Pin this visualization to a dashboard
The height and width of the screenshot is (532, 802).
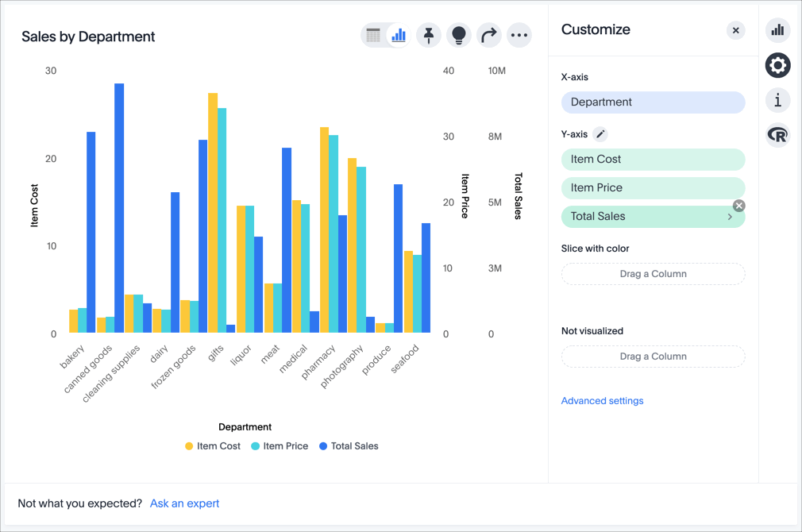pyautogui.click(x=429, y=35)
